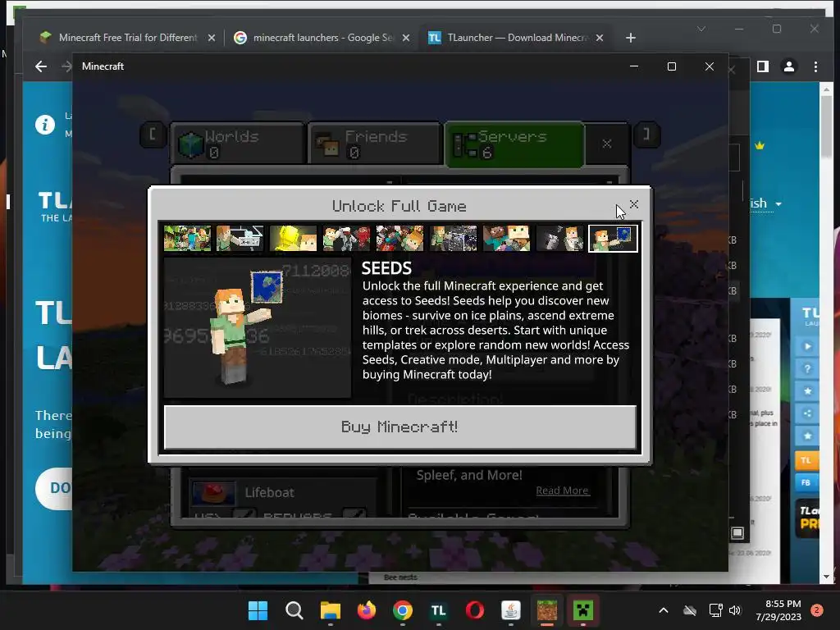The width and height of the screenshot is (840, 630).
Task: Open the clock and date panel
Action: point(778,610)
